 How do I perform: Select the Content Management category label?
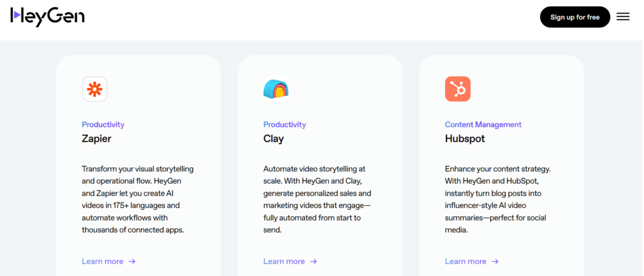(x=483, y=124)
